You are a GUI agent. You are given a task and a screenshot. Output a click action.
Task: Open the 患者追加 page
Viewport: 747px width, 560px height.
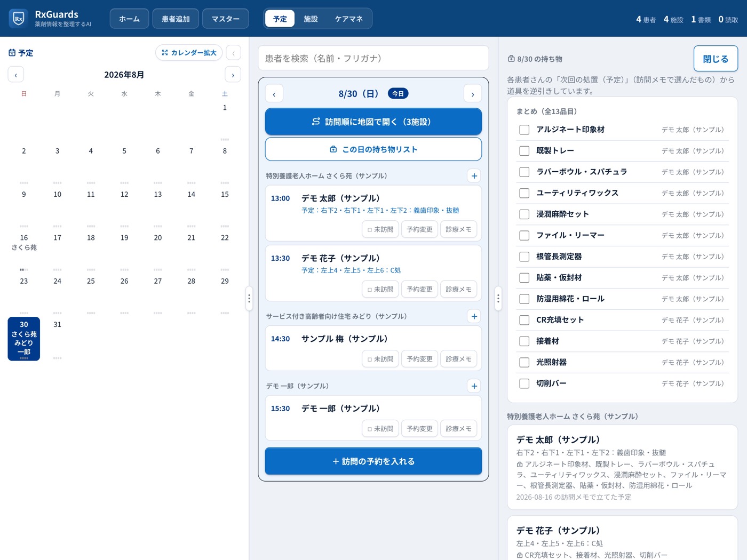[x=176, y=19]
